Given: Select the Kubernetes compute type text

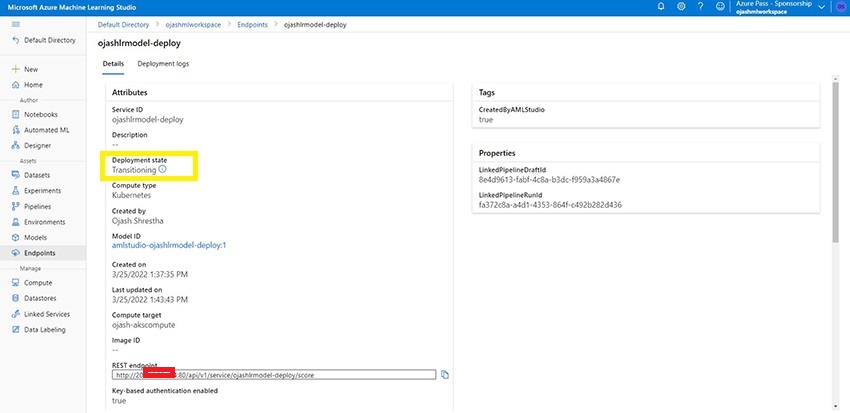Looking at the screenshot, I should [131, 195].
